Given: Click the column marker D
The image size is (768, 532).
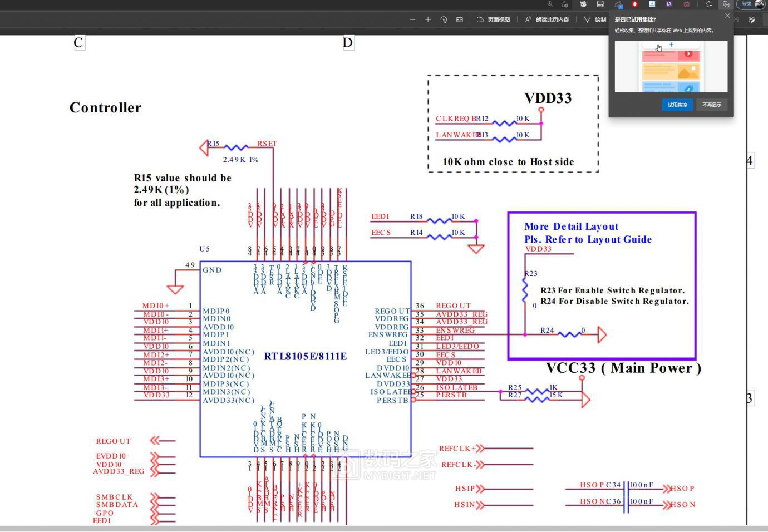Looking at the screenshot, I should [348, 42].
